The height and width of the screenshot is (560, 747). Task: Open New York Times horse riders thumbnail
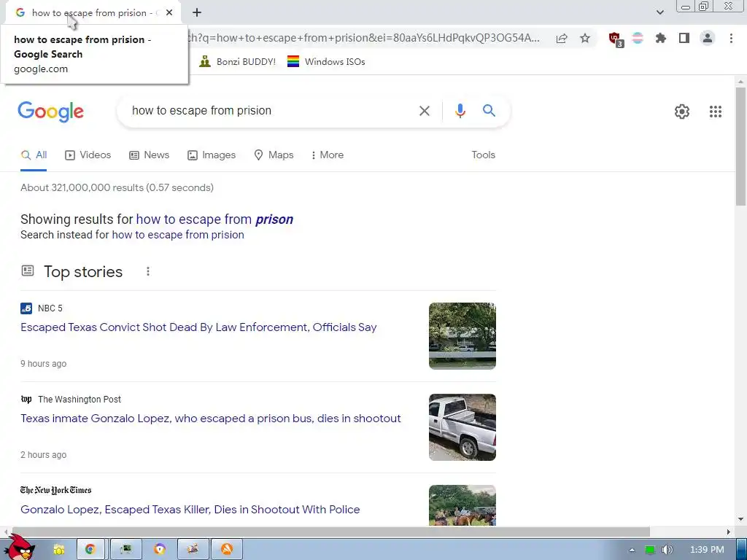[x=462, y=505]
